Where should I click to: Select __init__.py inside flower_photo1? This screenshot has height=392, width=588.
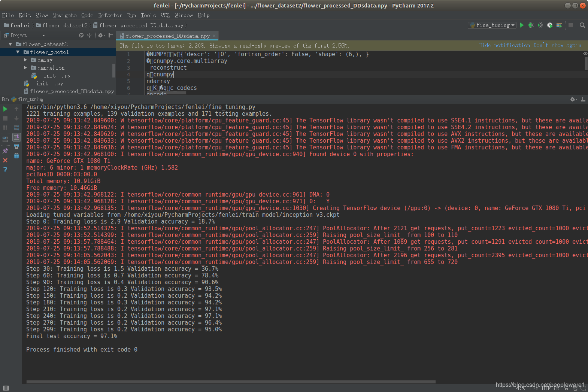[x=51, y=76]
